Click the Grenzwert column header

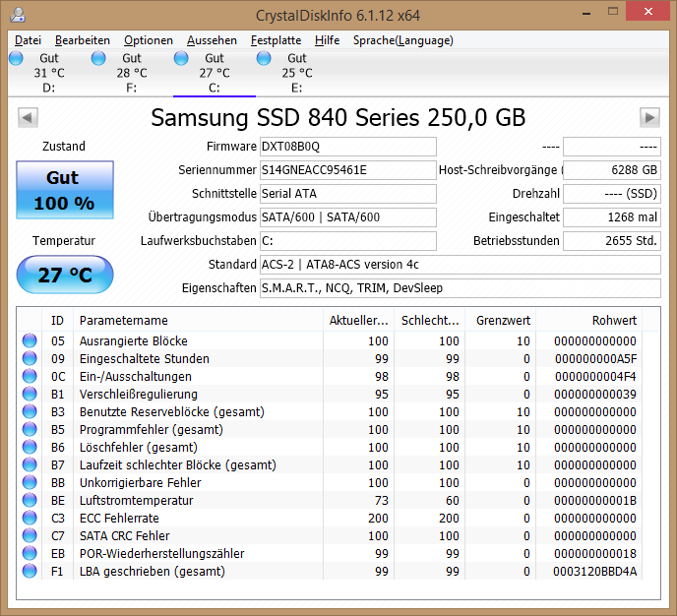501,321
